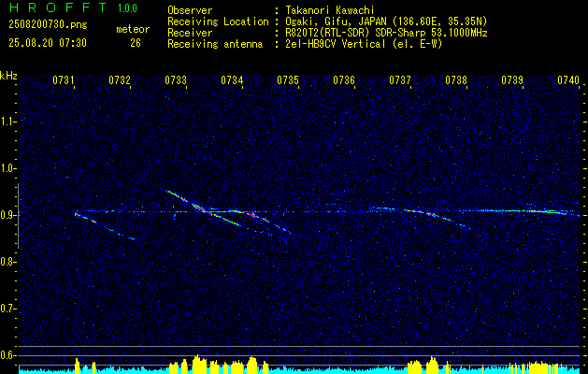Click the 0740 time marker
588x374 pixels.
[568, 80]
